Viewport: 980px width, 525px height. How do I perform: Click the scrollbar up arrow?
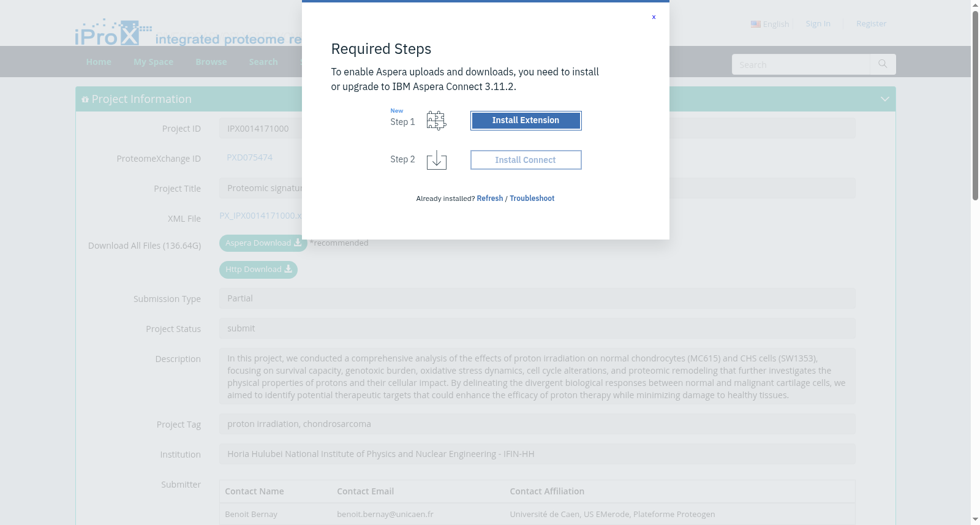point(975,5)
